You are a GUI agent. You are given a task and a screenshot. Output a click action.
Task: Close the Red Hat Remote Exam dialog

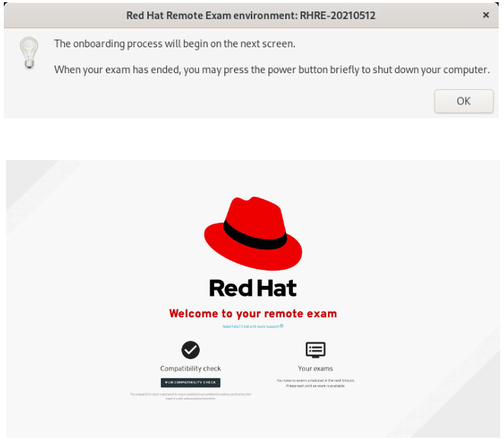(x=486, y=15)
